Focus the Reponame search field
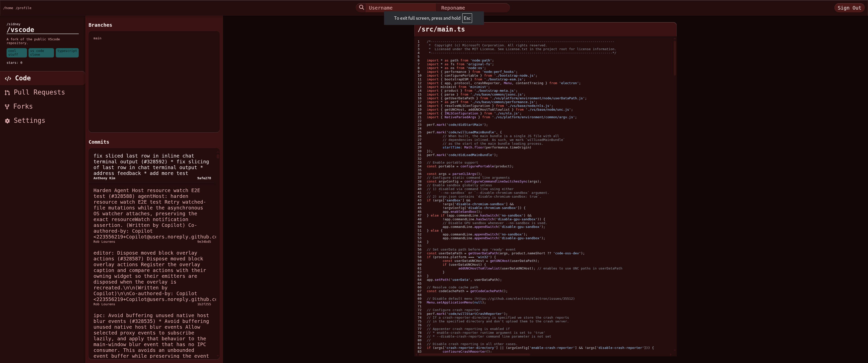Image resolution: width=868 pixels, height=363 pixels. click(x=473, y=8)
